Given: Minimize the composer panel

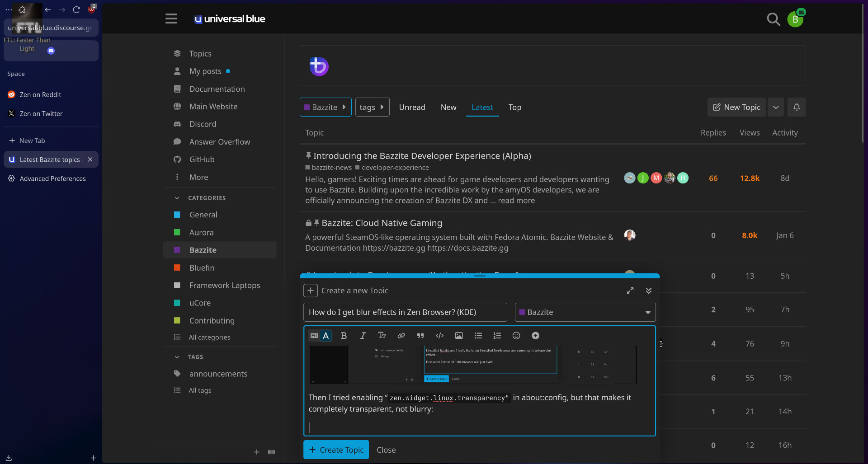Looking at the screenshot, I should (x=649, y=291).
